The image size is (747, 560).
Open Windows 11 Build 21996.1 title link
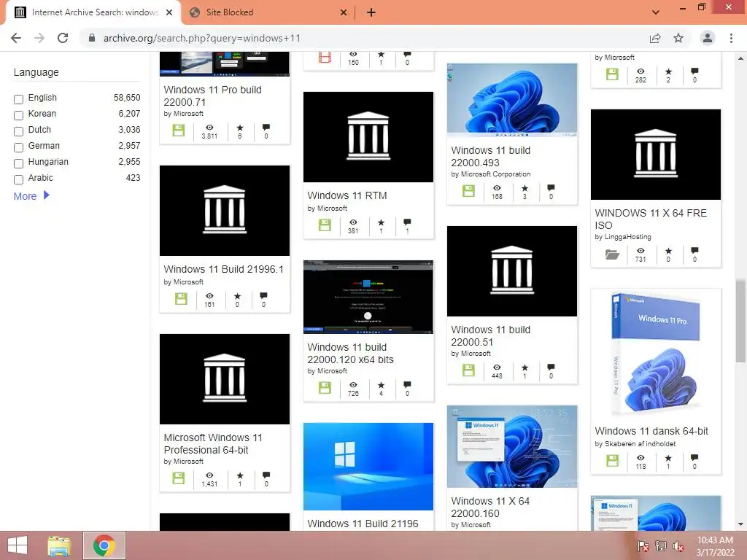pos(223,269)
